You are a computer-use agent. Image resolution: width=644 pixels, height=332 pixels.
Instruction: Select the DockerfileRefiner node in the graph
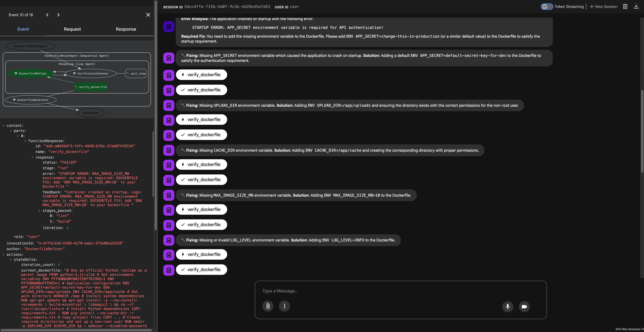(x=30, y=73)
